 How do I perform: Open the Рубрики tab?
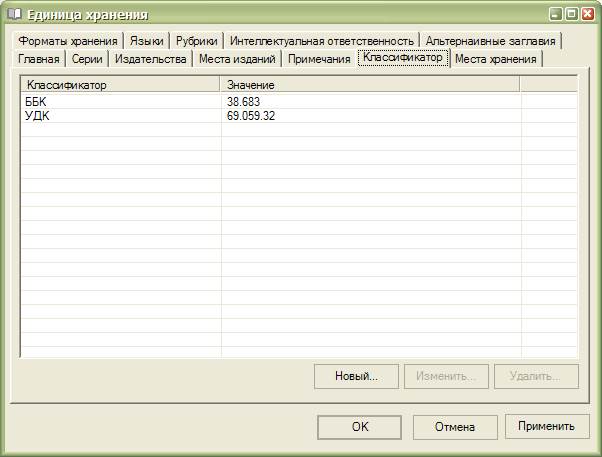click(195, 41)
